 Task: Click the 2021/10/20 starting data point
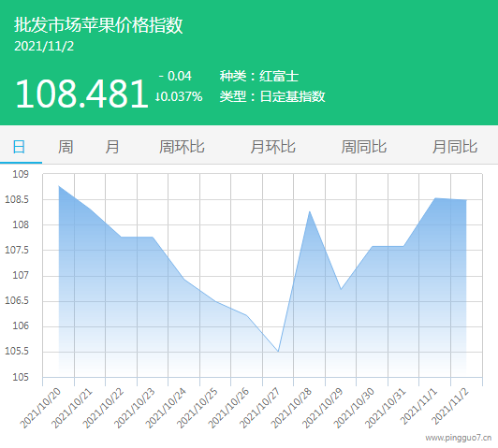click(x=59, y=186)
